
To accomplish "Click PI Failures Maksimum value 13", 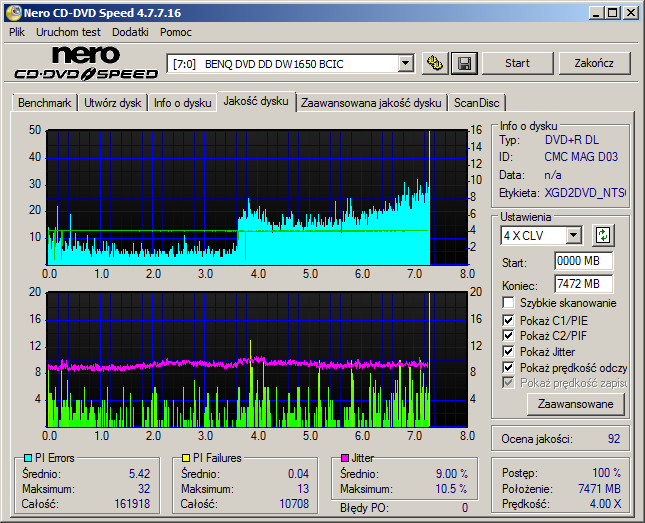I will (x=303, y=489).
